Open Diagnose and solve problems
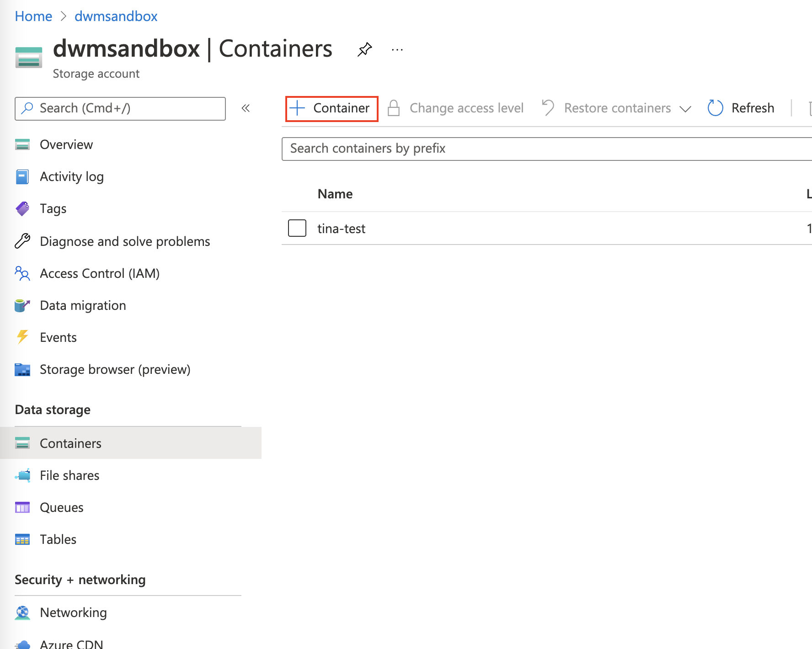Screen dimensions: 812x649 point(125,241)
